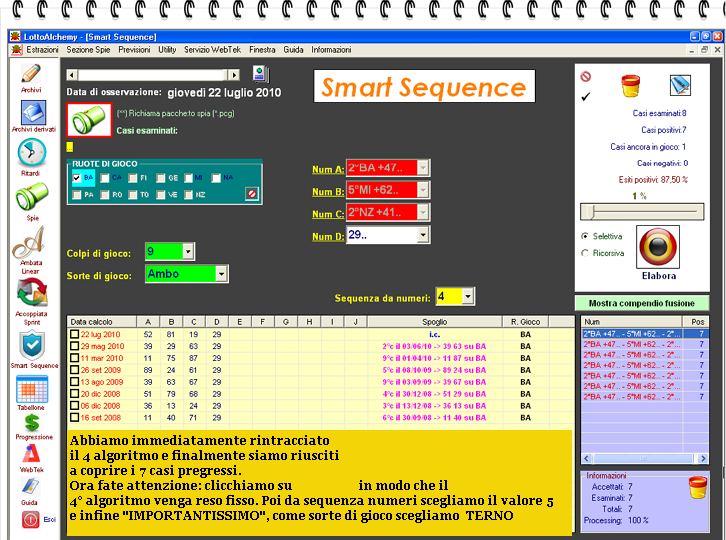This screenshot has height=540, width=726.
Task: Open the Num D dropdown
Action: pyautogui.click(x=423, y=235)
